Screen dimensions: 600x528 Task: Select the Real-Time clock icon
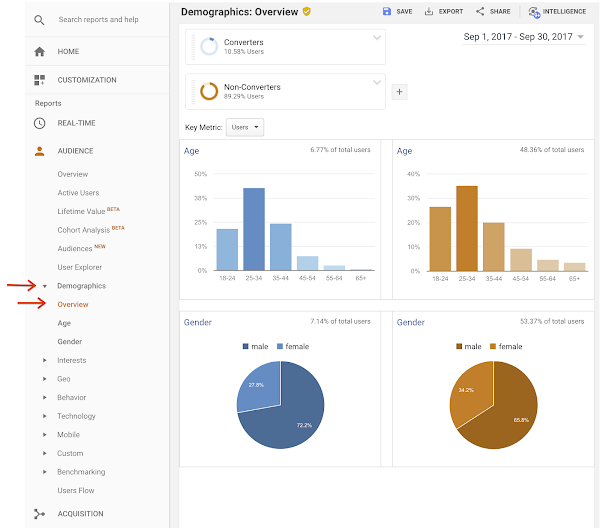pos(39,123)
